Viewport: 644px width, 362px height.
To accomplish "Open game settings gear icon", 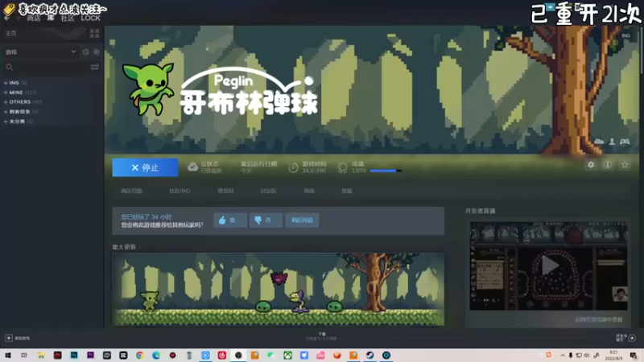I will [x=591, y=165].
